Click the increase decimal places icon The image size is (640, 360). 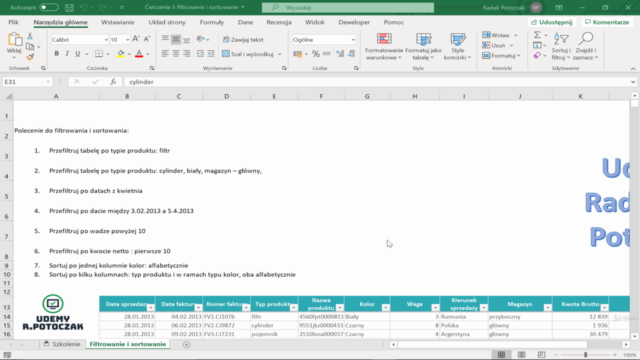[x=340, y=53]
